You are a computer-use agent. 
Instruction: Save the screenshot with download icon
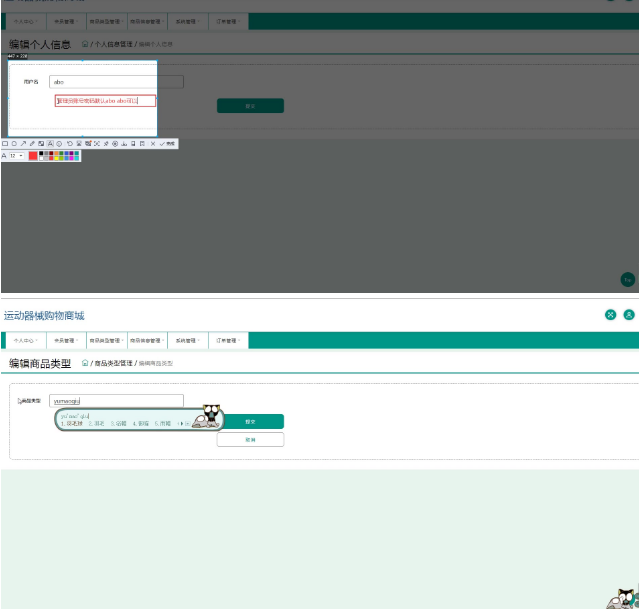124,143
